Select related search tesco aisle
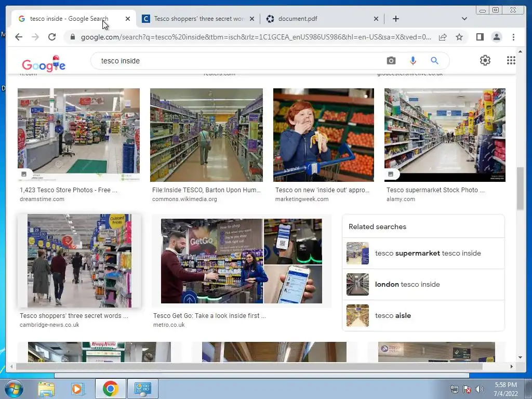The image size is (532, 399). click(423, 315)
